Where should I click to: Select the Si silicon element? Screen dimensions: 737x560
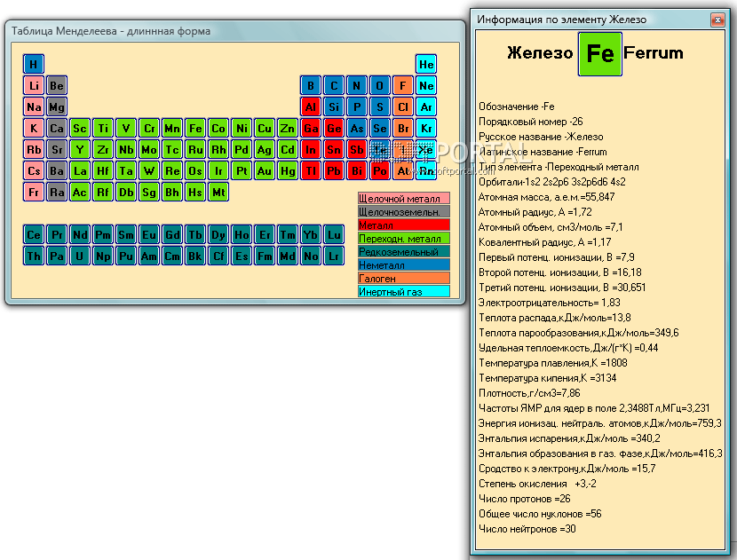[334, 106]
